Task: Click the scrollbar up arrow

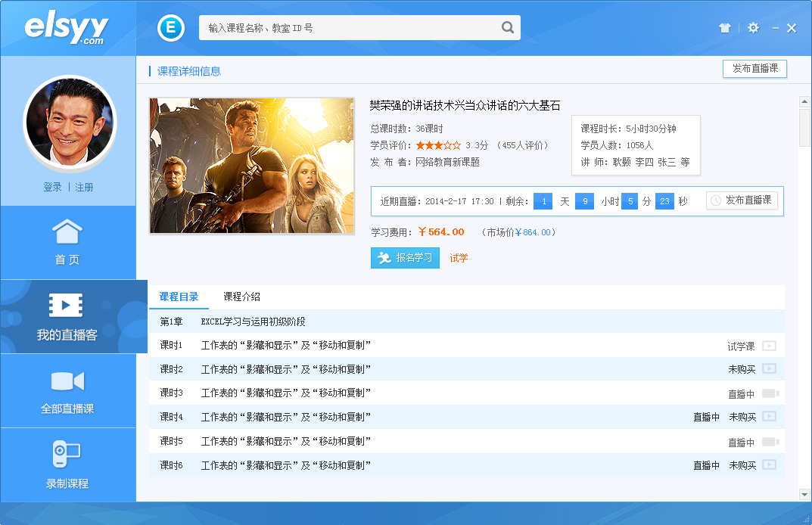Action: coord(804,101)
